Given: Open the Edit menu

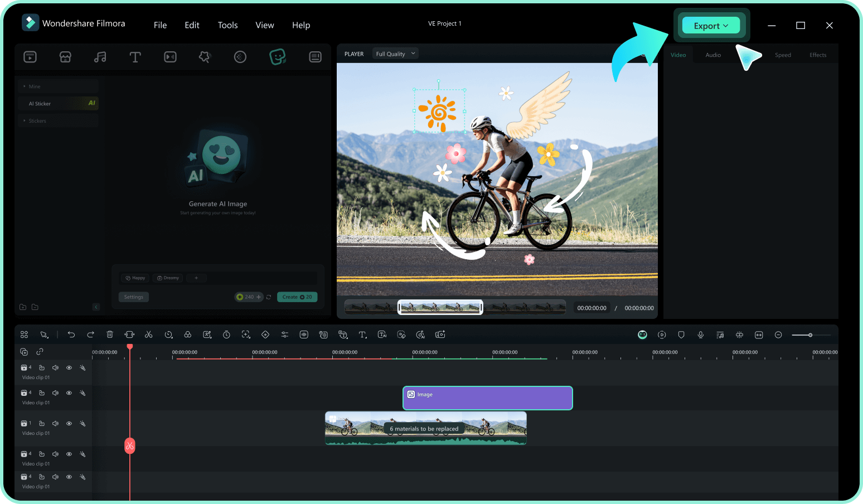Looking at the screenshot, I should 192,25.
